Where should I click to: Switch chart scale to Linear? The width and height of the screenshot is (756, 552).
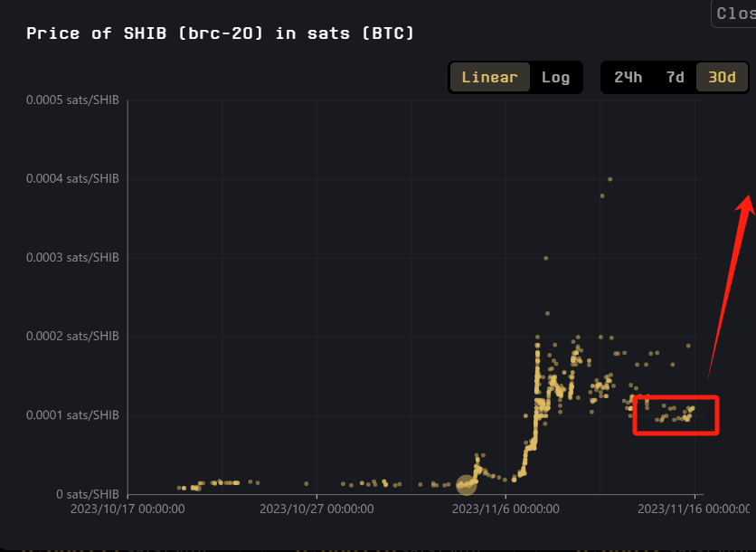[x=489, y=77]
